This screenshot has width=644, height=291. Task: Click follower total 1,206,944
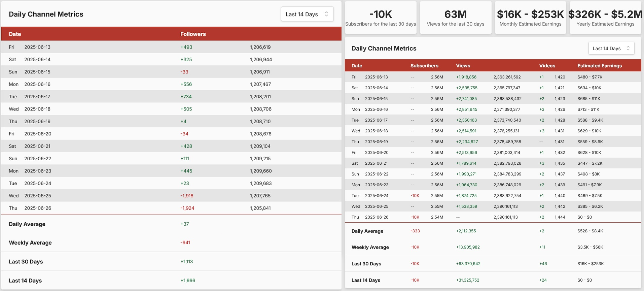pyautogui.click(x=261, y=60)
